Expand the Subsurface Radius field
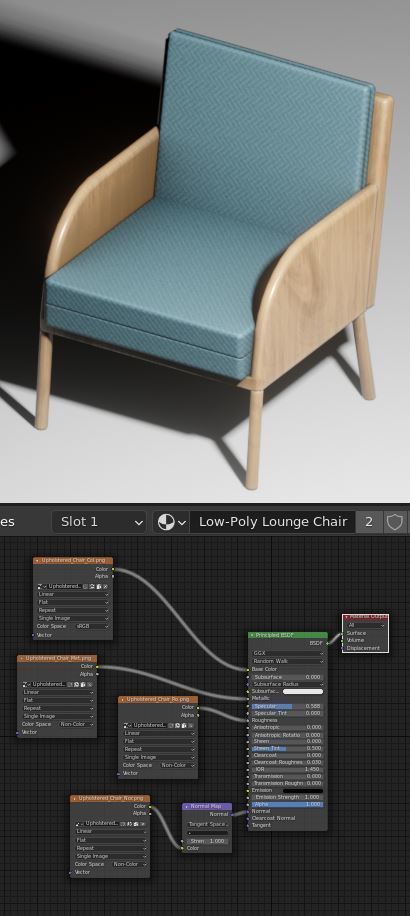Viewport: 410px width, 916px height. 288,684
